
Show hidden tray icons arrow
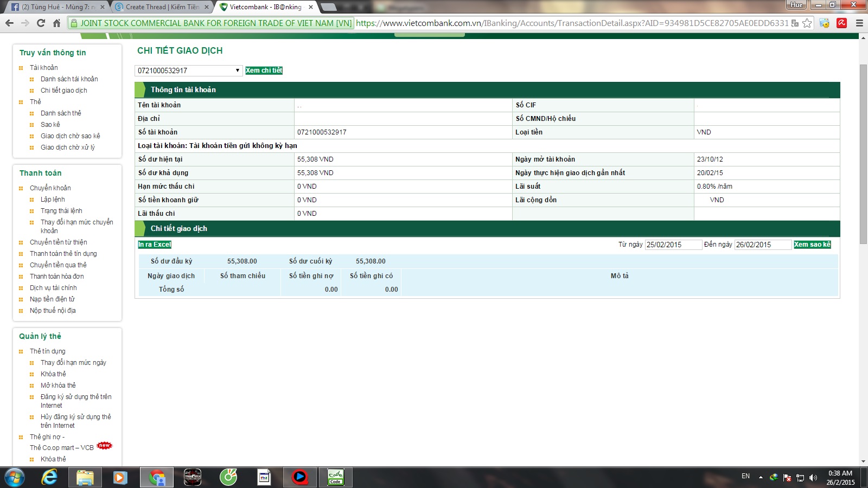[761, 477]
